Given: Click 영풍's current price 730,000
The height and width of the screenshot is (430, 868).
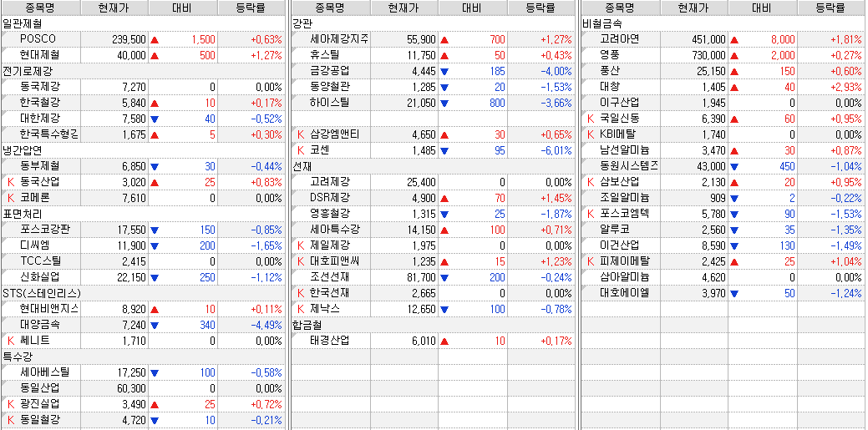Looking at the screenshot, I should tap(708, 55).
